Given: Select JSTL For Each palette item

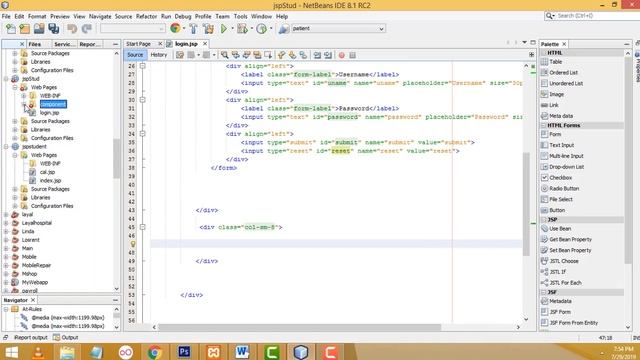Looking at the screenshot, I should pyautogui.click(x=565, y=283).
